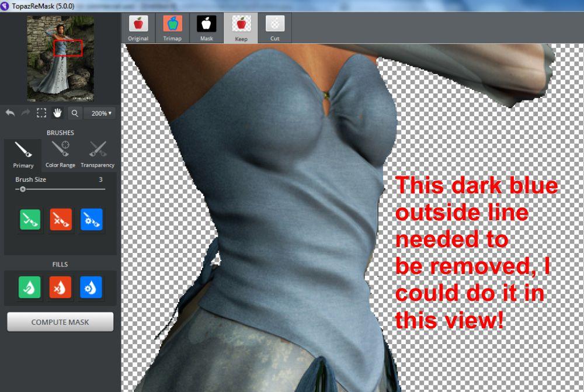
Task: Click the TopazReMask title bar icon
Action: click(x=5, y=6)
